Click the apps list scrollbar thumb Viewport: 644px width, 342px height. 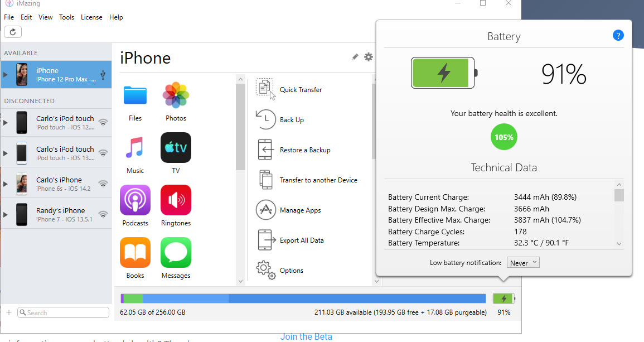[x=241, y=127]
